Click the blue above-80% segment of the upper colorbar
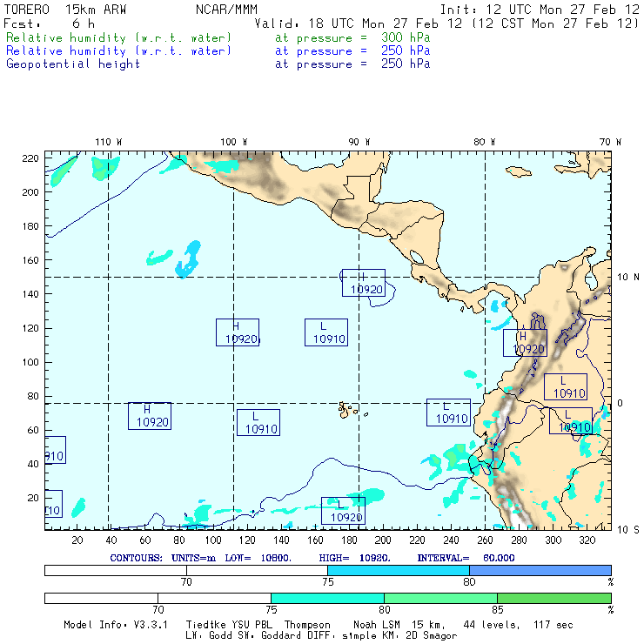This screenshot has height=644, width=644. 540,570
